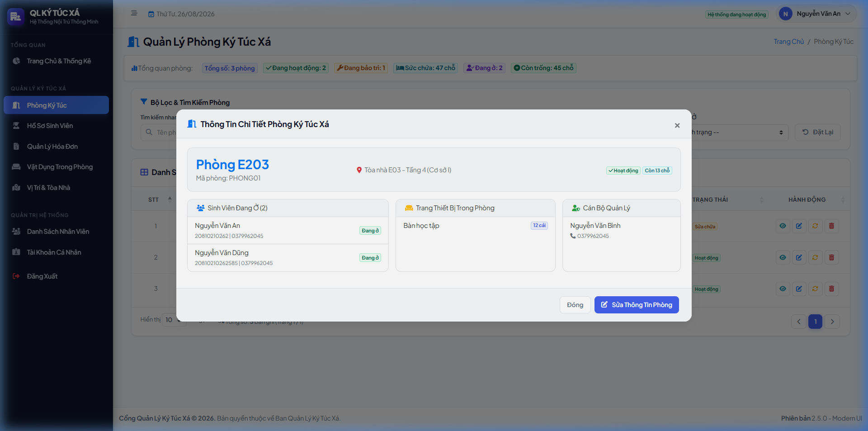Expand the Nguyễn Văn An user dropdown
Viewport: 868px width, 431px height.
[x=816, y=14]
